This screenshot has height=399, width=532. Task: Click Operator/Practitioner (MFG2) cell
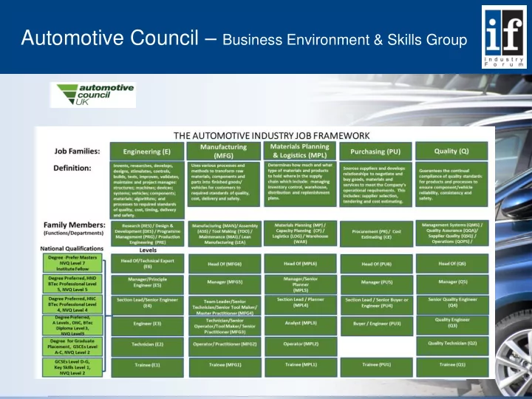(x=225, y=347)
